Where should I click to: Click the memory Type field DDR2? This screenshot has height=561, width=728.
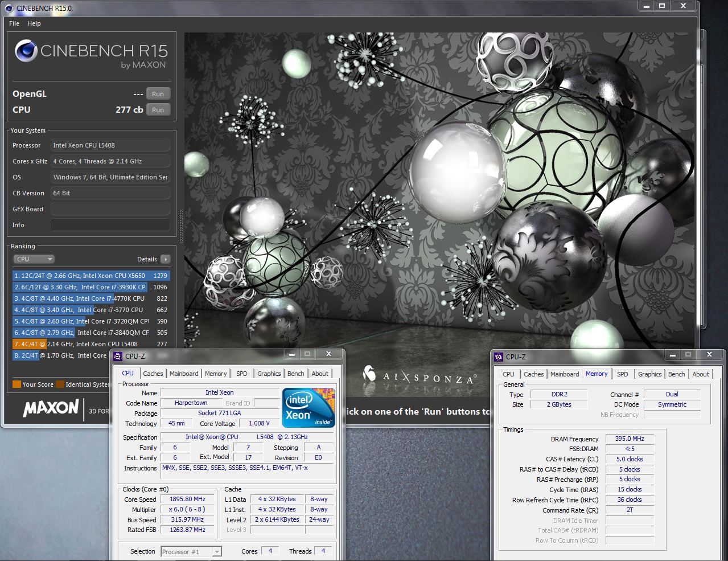(559, 394)
